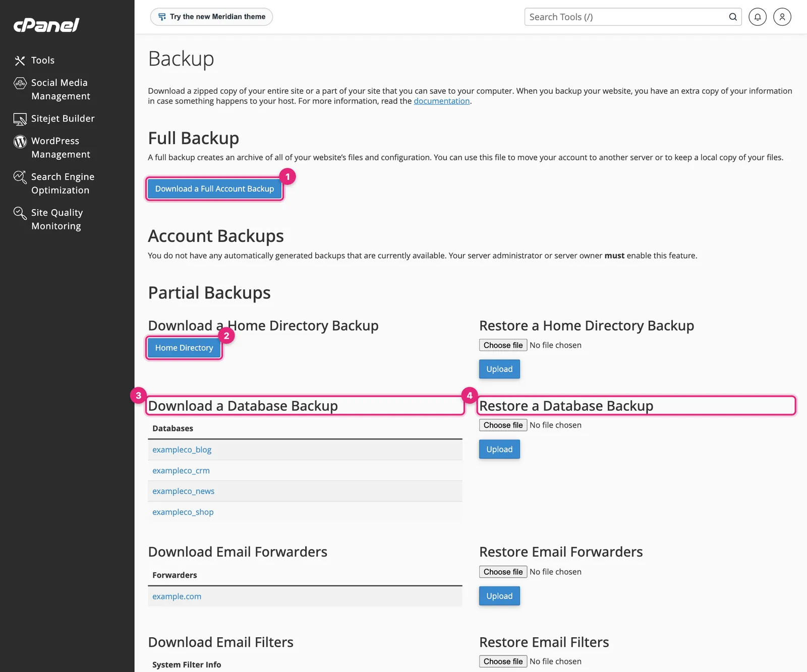Click the WordPress Management icon
Screen dimensions: 807x672
click(x=20, y=141)
